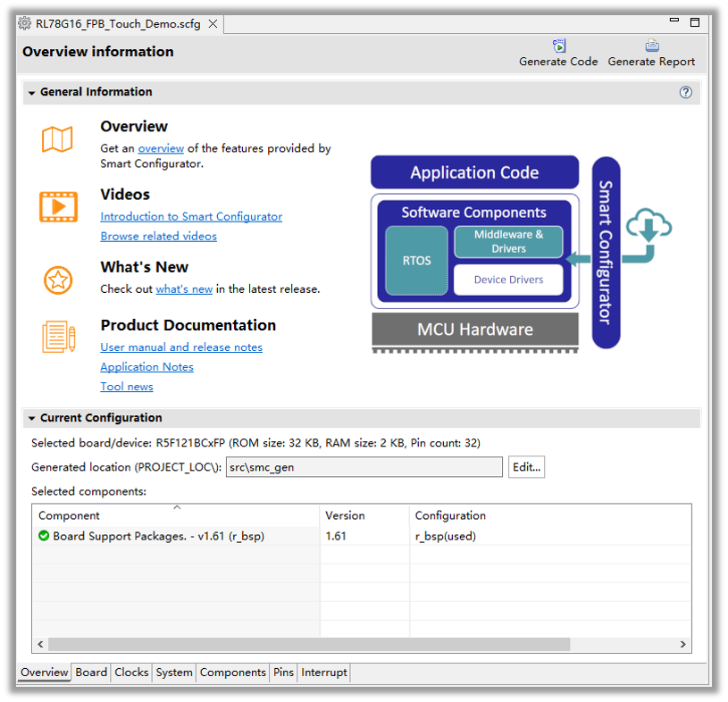
Task: Open the Application Notes link
Action: 146,367
